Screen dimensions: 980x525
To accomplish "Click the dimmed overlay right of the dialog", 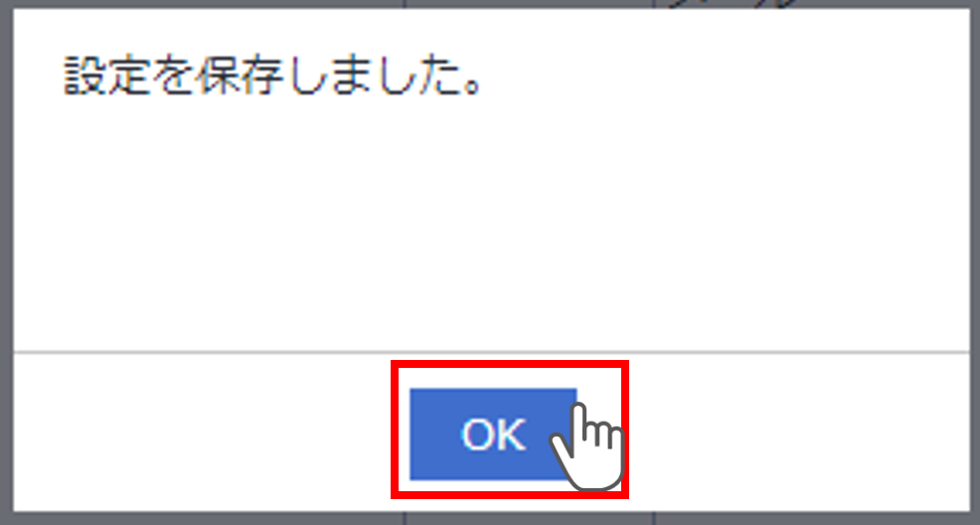I will click(x=974, y=262).
